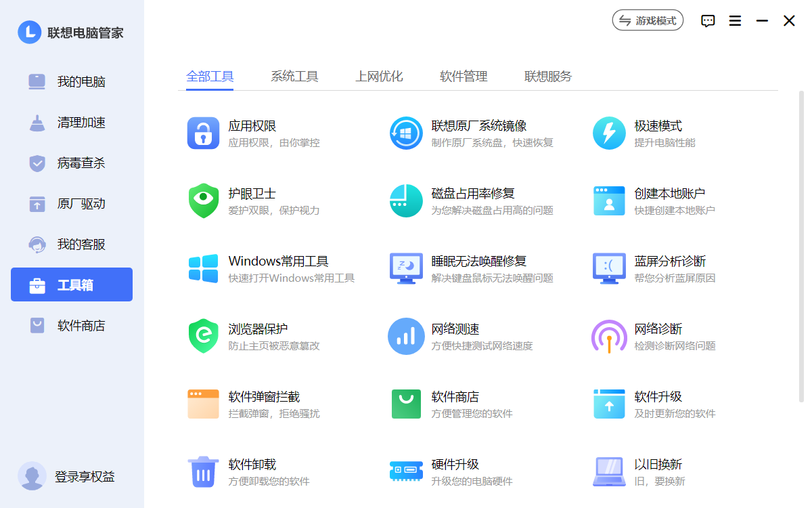This screenshot has height=508, width=812.
Task: Toggle 游戏模式 game mode
Action: point(648,20)
